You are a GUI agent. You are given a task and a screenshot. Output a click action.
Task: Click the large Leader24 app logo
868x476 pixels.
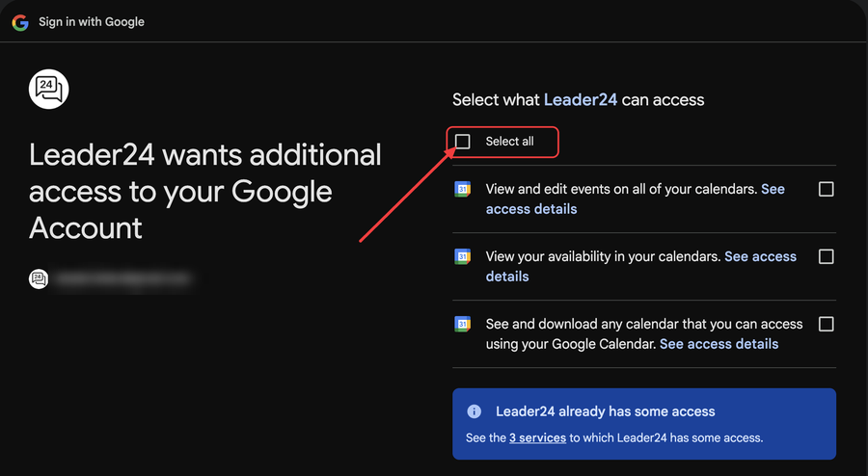49,89
